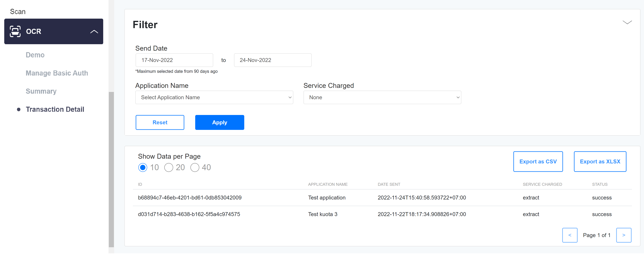Click the OCR scanner icon in sidebar
Screen dimensions: 644x254
[15, 31]
